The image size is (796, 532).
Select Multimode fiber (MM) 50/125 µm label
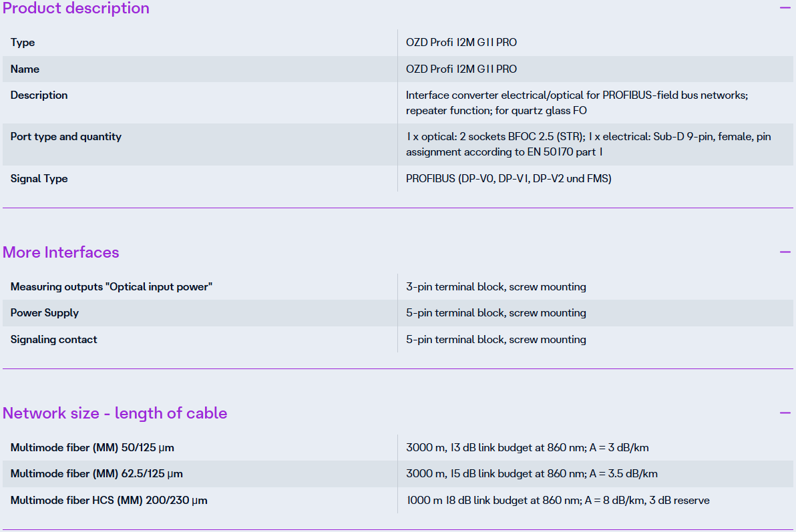pos(92,448)
